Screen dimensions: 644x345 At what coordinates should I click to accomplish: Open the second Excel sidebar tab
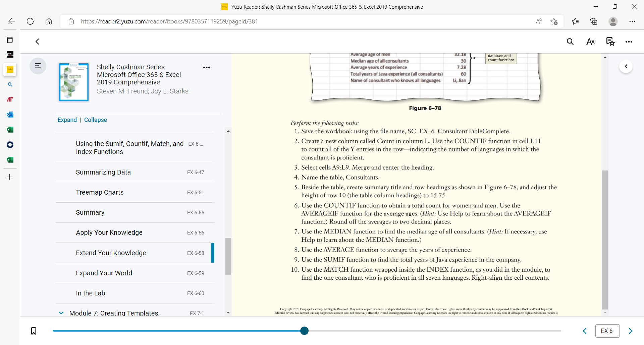tap(10, 160)
